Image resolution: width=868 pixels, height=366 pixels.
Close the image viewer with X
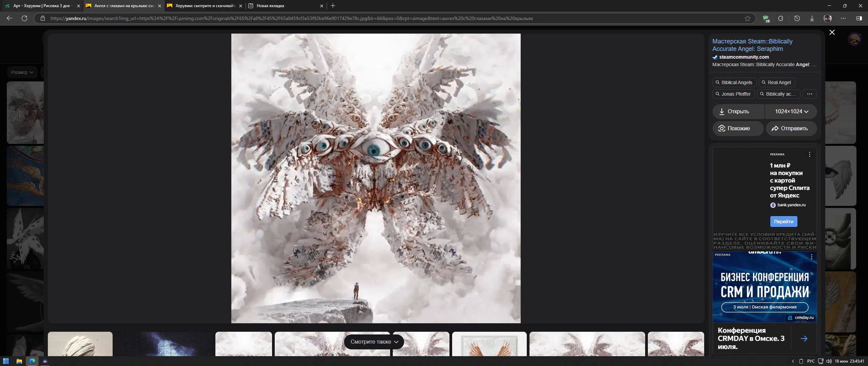tap(832, 32)
